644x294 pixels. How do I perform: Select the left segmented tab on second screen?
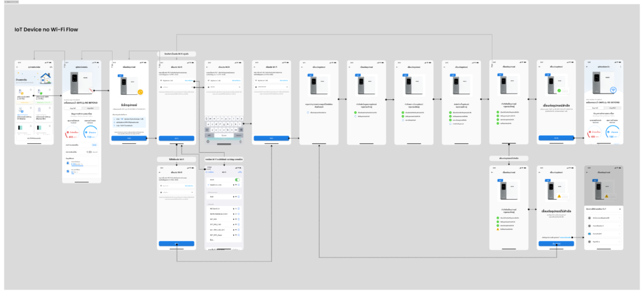[x=74, y=109]
